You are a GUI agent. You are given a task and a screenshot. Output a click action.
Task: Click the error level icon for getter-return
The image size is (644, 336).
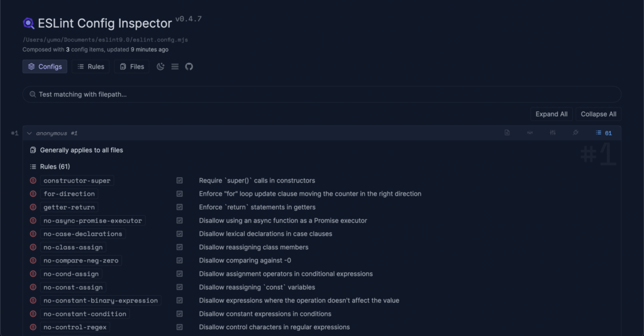pos(33,207)
